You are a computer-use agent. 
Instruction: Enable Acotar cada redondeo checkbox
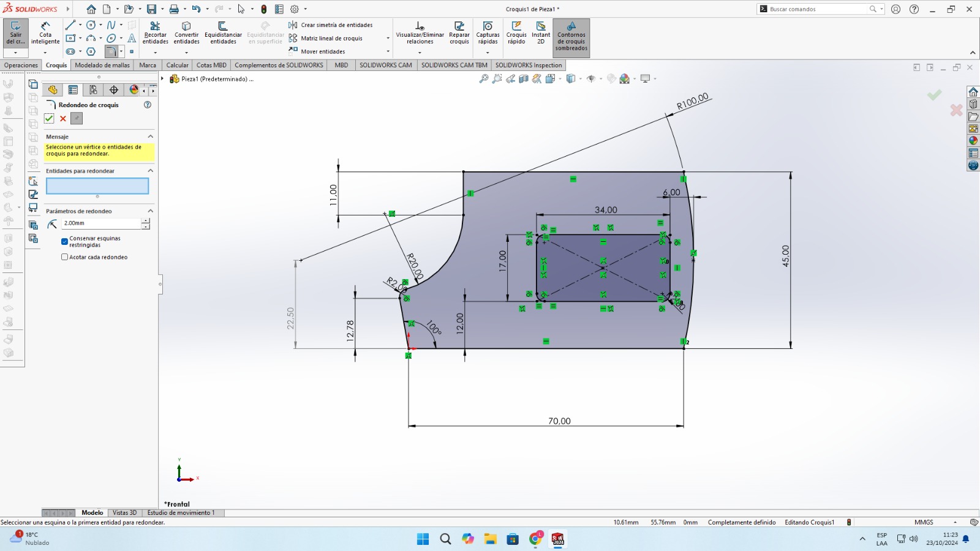64,257
